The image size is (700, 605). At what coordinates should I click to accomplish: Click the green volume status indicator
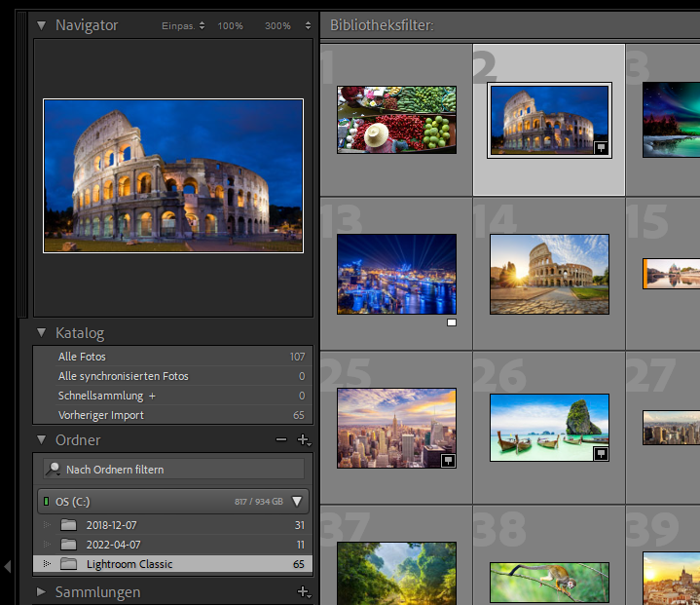pyautogui.click(x=46, y=502)
